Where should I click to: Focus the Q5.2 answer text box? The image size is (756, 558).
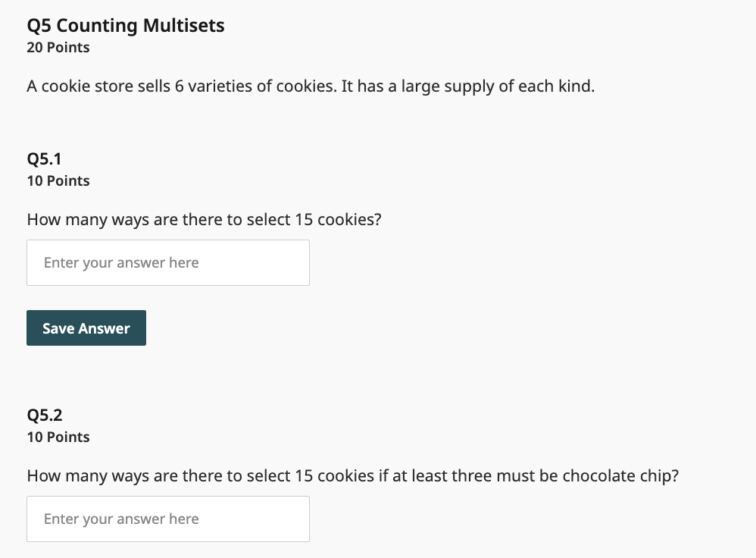(167, 519)
